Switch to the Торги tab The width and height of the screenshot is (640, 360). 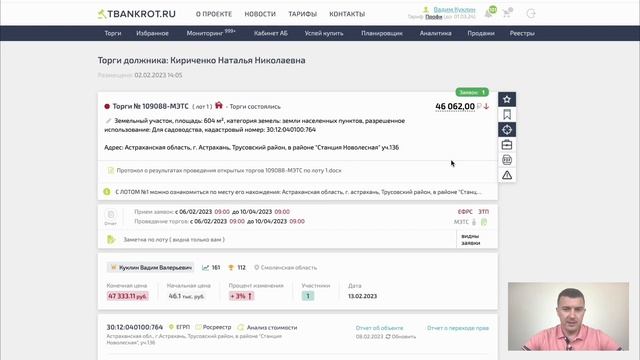tap(113, 33)
